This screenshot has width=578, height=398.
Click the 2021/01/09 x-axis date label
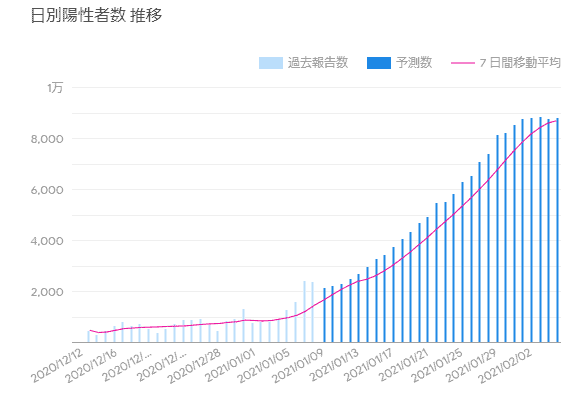tap(298, 366)
